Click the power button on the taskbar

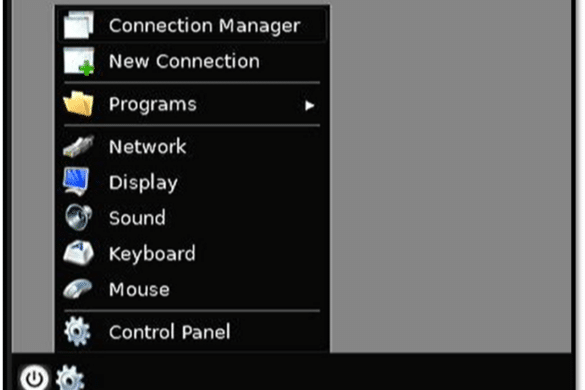[34, 378]
